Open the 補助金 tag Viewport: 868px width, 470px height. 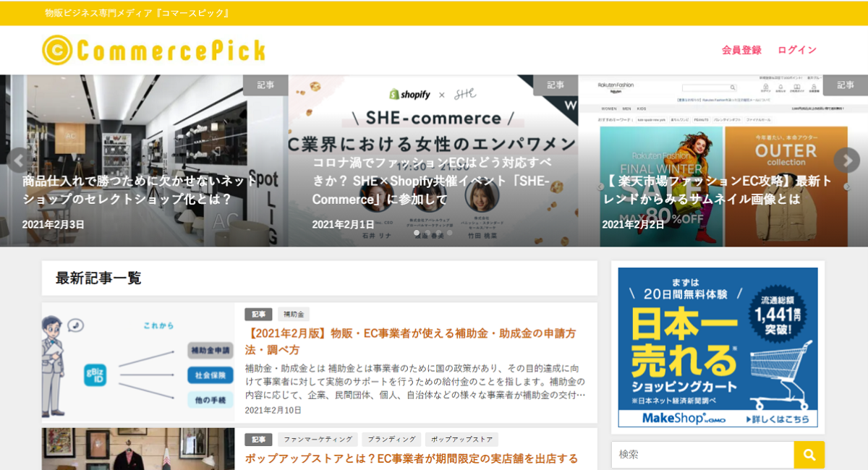[x=294, y=315]
